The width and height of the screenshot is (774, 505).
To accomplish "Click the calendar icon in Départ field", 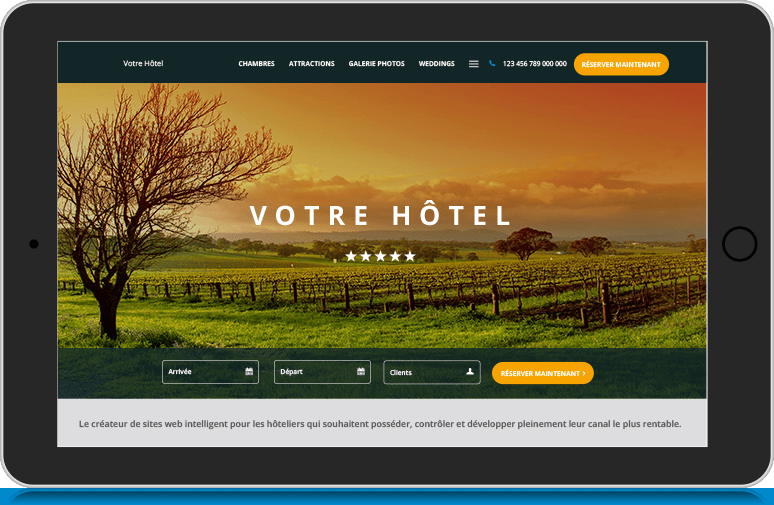I will pos(361,371).
